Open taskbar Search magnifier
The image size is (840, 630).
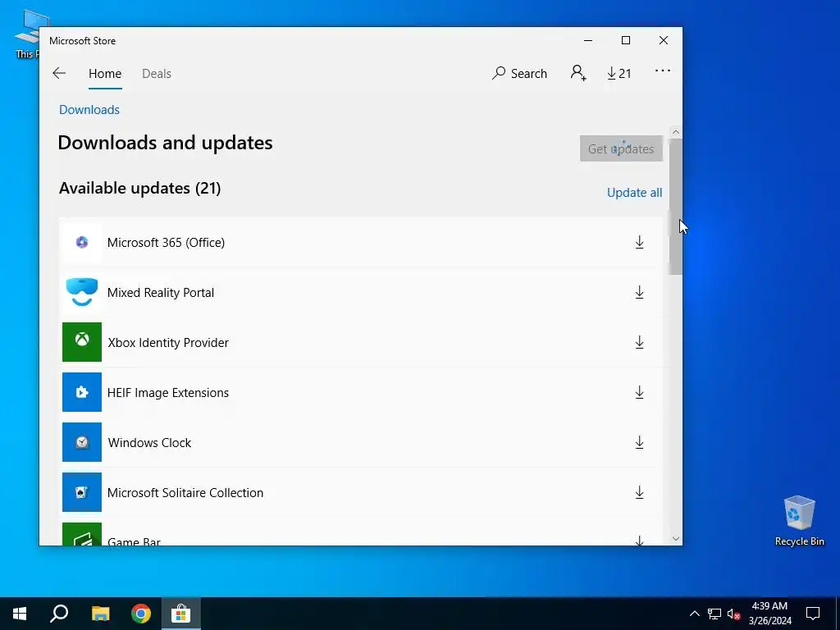click(59, 614)
